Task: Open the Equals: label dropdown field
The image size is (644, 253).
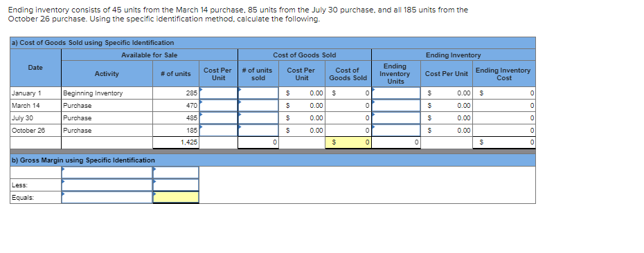Action: click(x=107, y=197)
